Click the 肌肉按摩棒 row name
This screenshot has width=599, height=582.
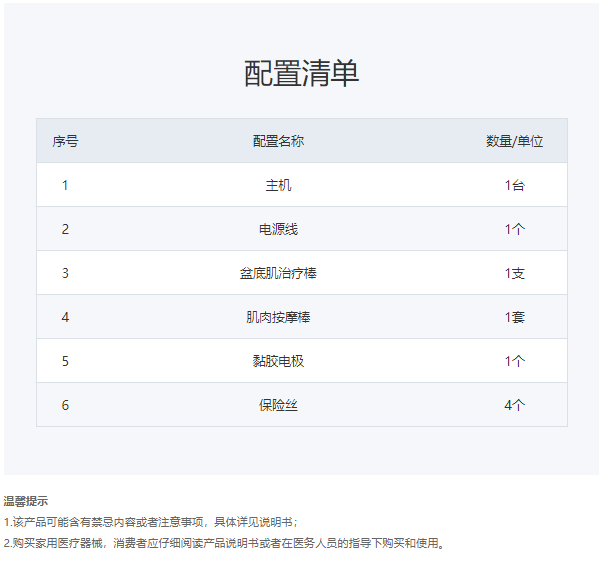278,317
